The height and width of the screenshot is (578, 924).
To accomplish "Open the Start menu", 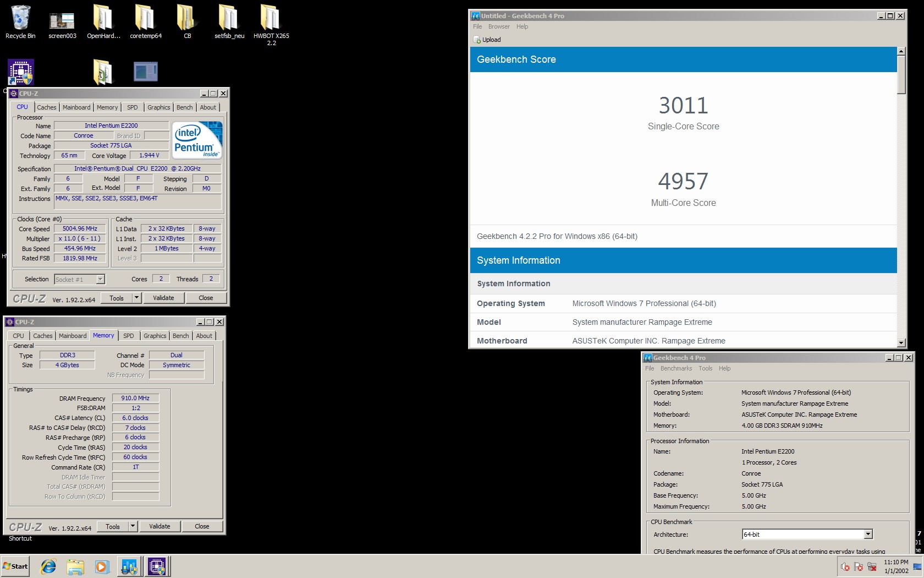I will [15, 566].
